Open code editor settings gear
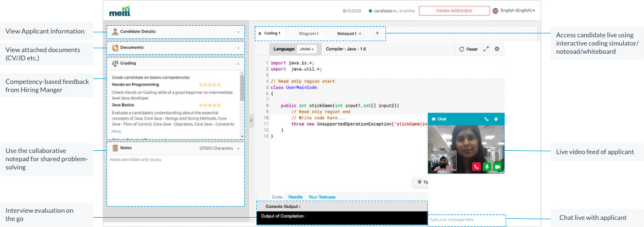 coord(497,49)
